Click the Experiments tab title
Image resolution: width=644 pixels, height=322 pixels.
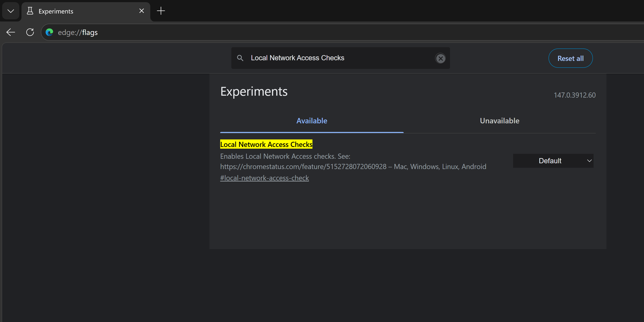56,11
